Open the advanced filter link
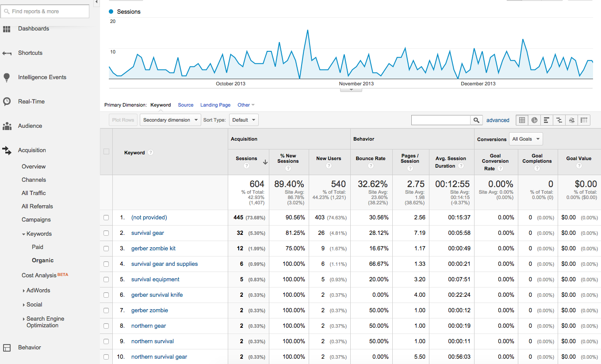Viewport: 601px width, 364px height. (498, 120)
